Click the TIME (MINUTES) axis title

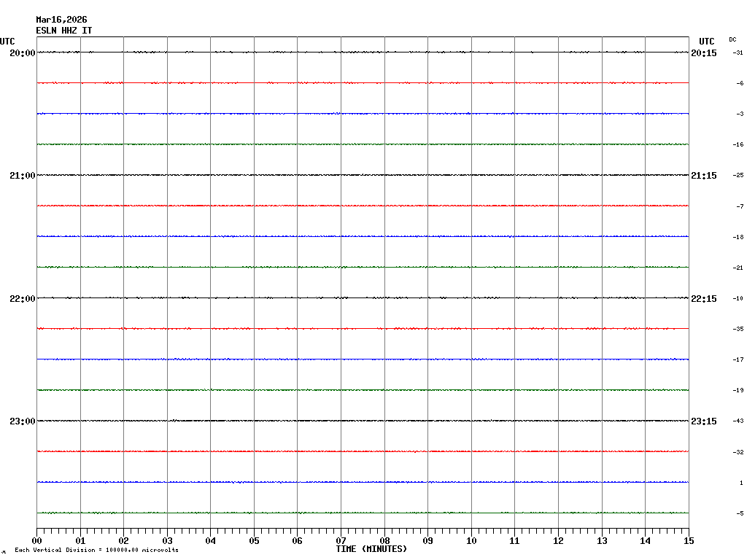pyautogui.click(x=371, y=549)
